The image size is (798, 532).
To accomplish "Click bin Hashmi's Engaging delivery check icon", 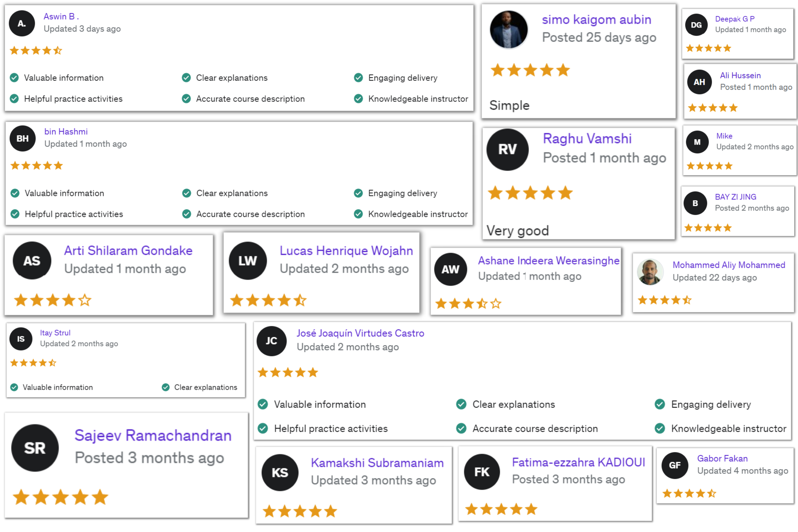I will [x=358, y=193].
